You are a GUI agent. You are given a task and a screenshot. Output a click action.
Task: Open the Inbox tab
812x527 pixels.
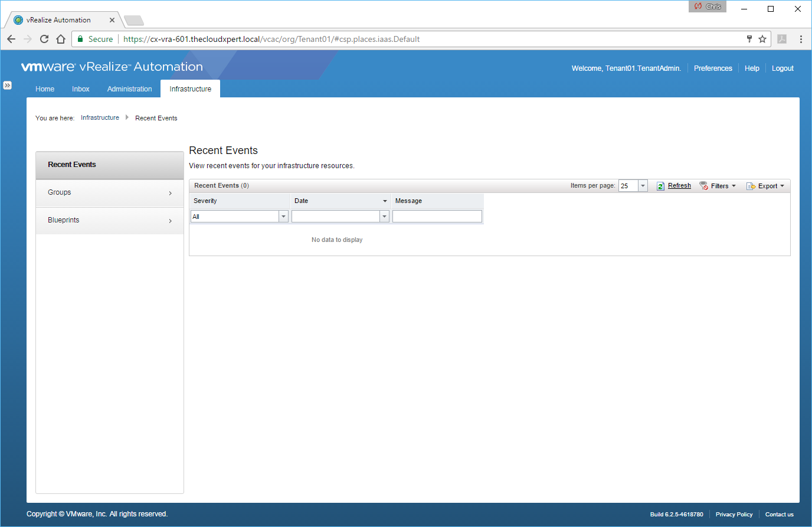(81, 89)
